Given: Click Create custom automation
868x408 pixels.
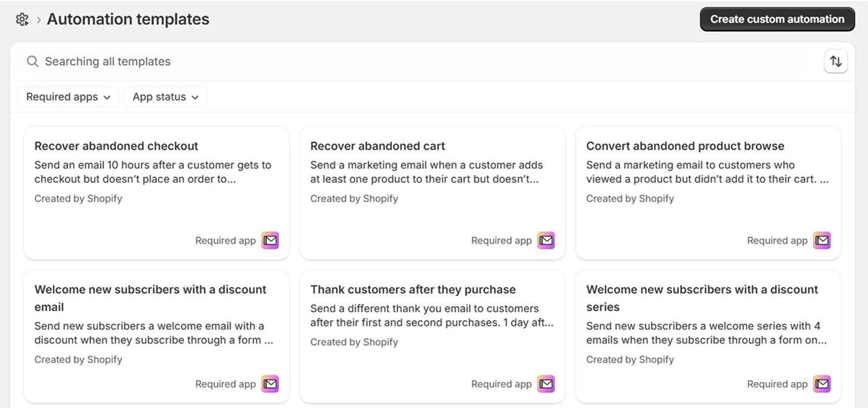Looking at the screenshot, I should (x=777, y=19).
